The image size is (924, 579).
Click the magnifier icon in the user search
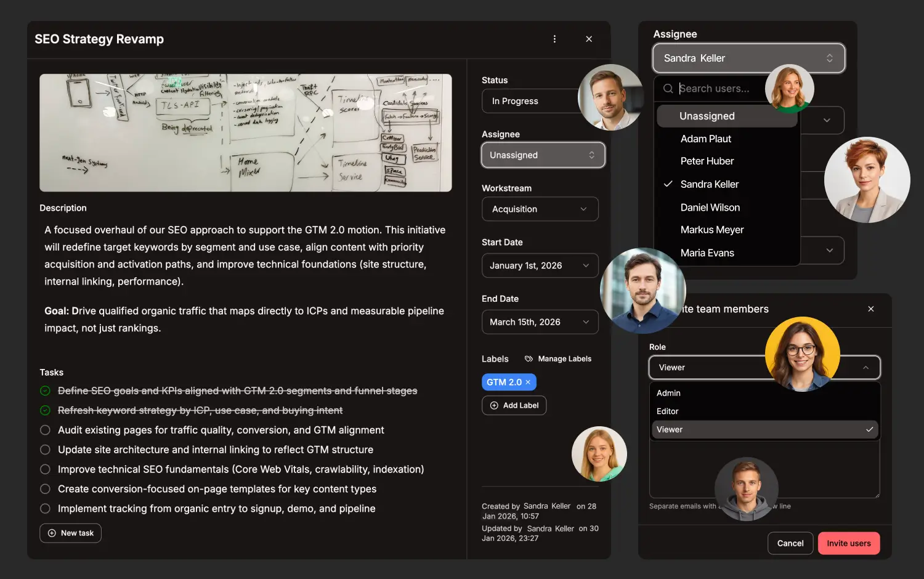[x=668, y=89]
